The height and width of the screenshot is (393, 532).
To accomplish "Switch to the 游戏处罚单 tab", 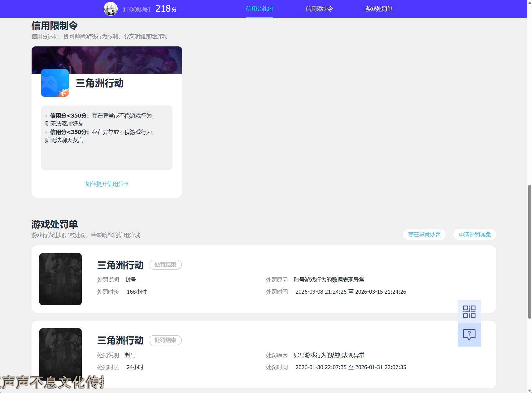I will (x=379, y=9).
